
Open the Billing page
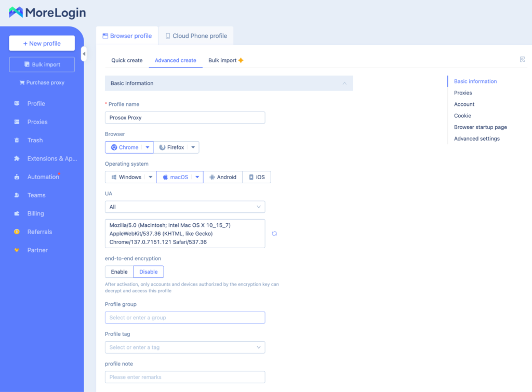(35, 213)
